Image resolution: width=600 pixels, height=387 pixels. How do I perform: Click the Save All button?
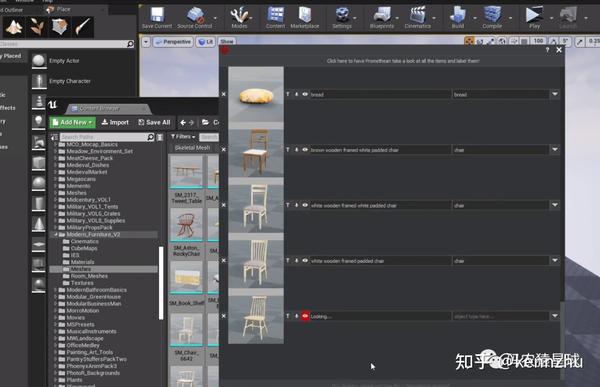(x=154, y=122)
